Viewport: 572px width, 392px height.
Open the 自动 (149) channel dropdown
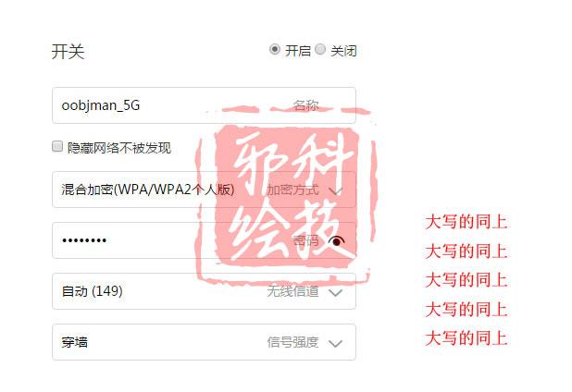pos(204,291)
